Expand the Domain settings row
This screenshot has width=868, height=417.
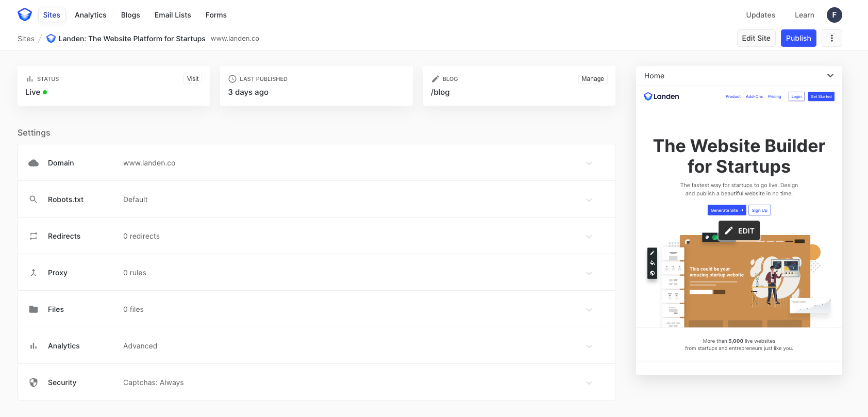click(x=589, y=163)
